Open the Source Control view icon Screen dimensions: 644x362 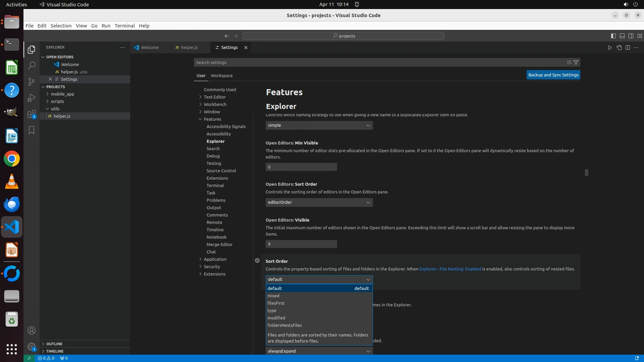coord(32,82)
